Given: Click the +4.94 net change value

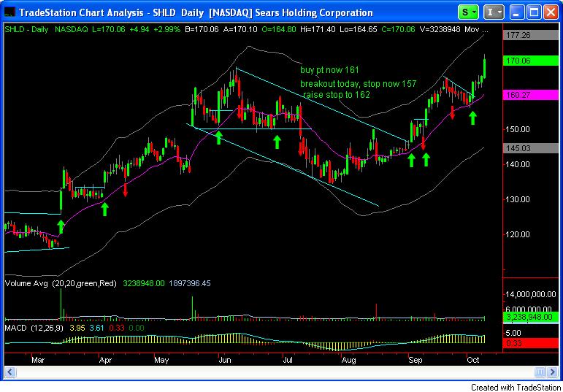Looking at the screenshot, I should pyautogui.click(x=139, y=29).
